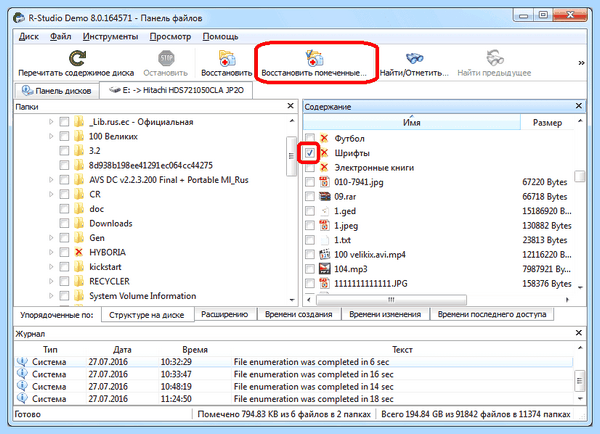Screen dimensions: 600x434
Task: Tick the RECYCLER folder checkbox
Action: pyautogui.click(x=64, y=281)
